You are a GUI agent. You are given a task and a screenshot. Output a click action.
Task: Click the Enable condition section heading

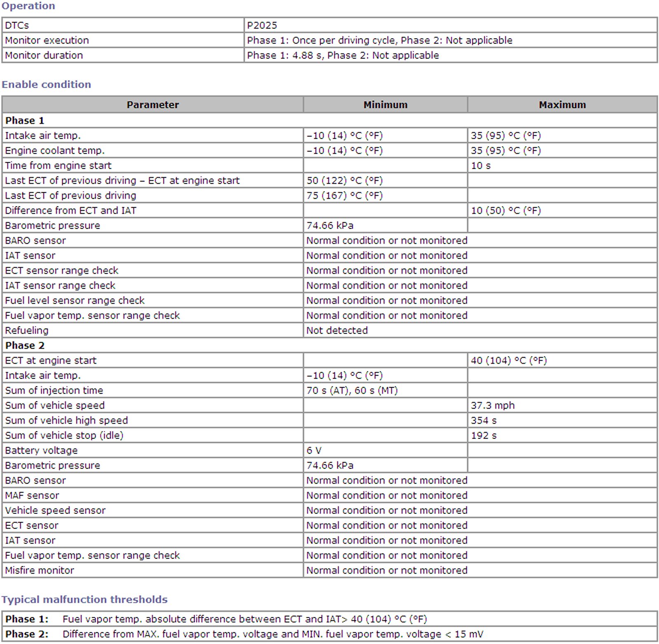coord(46,84)
